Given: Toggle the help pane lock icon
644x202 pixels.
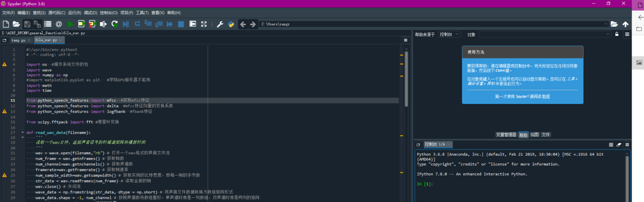Looking at the screenshot, I should click(616, 34).
